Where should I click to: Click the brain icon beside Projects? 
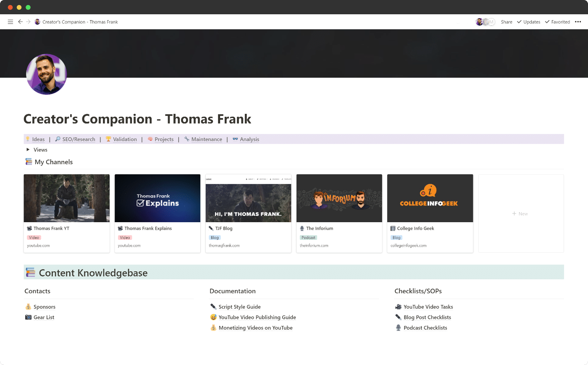pos(150,139)
